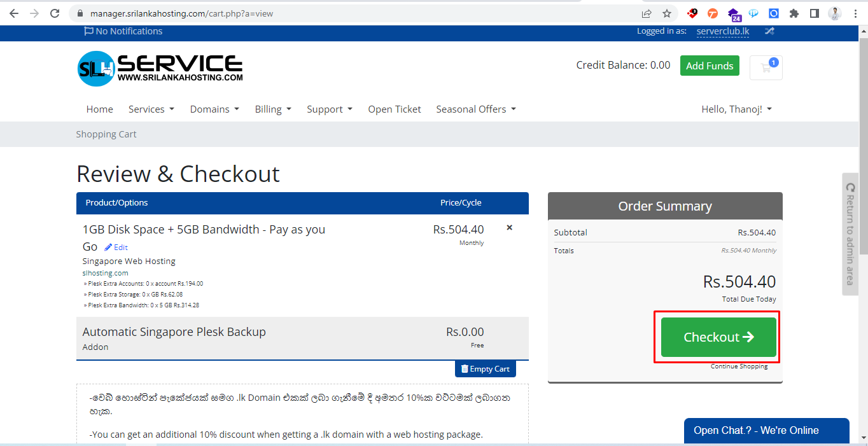Remove hosting product with X icon
868x446 pixels.
coord(509,228)
